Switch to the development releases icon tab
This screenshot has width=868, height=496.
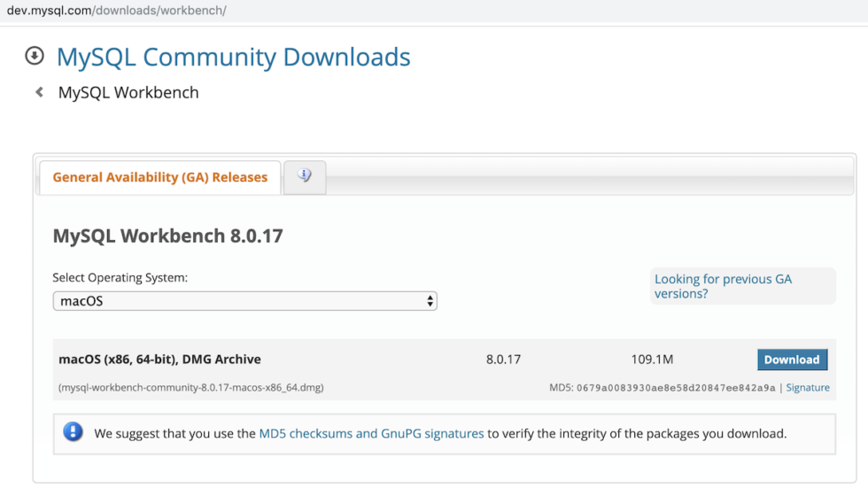coord(305,177)
